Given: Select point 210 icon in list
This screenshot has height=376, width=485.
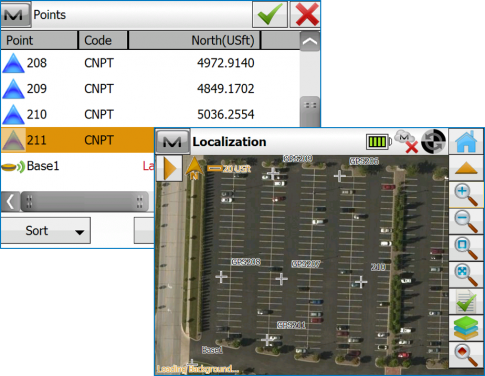Looking at the screenshot, I should tap(13, 114).
